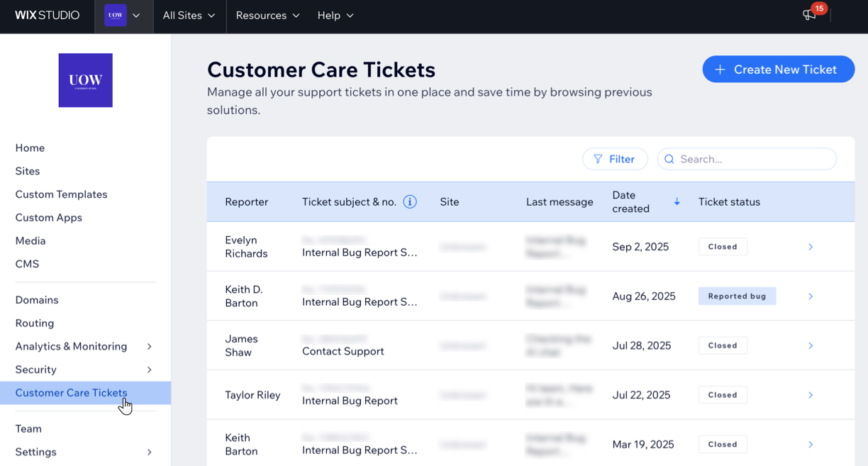
Task: Click the Create New Ticket button
Action: coord(778,70)
